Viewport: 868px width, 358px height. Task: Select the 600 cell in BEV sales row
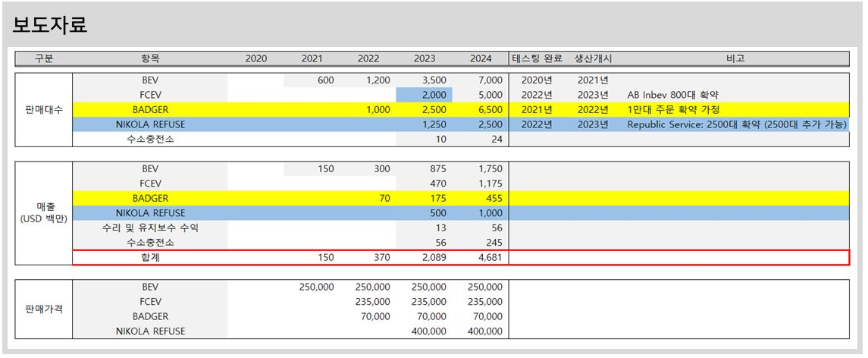(325, 80)
